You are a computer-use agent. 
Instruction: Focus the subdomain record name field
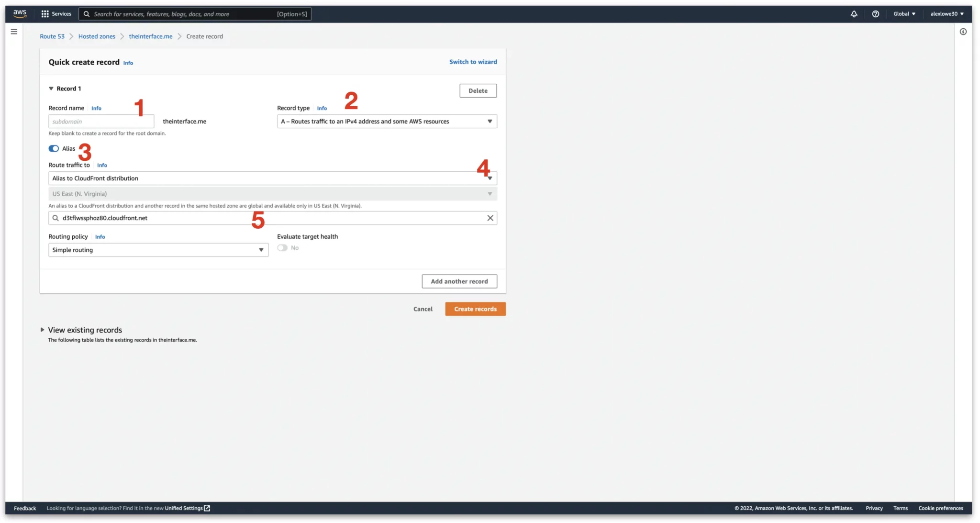(101, 122)
